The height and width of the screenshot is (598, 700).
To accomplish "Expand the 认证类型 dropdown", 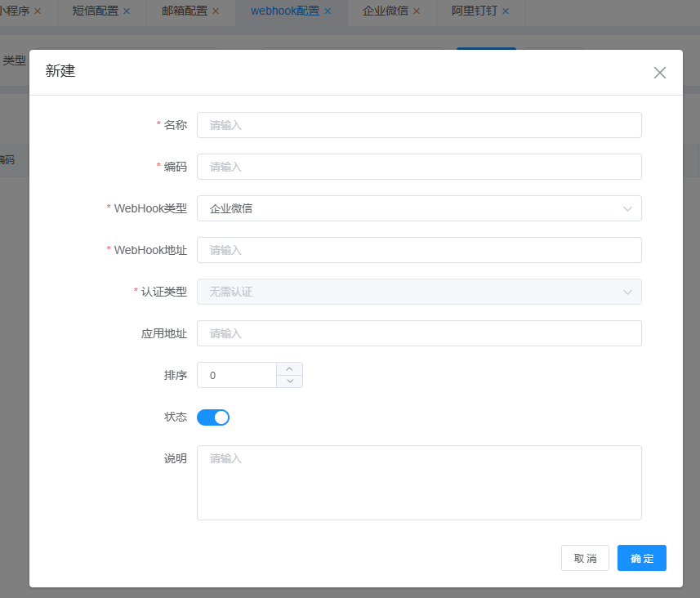I will (418, 292).
